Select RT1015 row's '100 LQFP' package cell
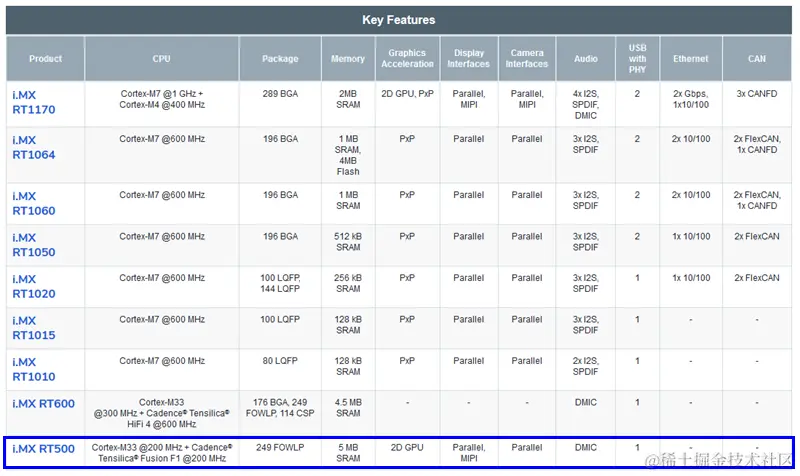Image resolution: width=800 pixels, height=476 pixels. tap(280, 328)
